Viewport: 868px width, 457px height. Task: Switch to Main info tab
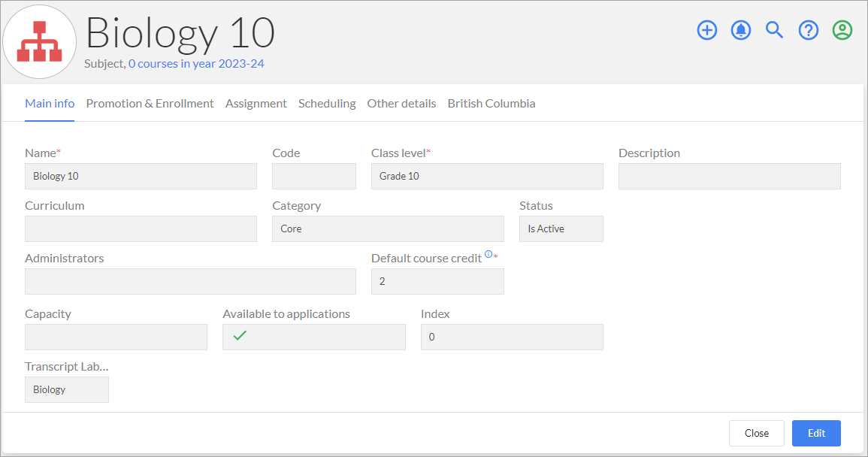(50, 104)
